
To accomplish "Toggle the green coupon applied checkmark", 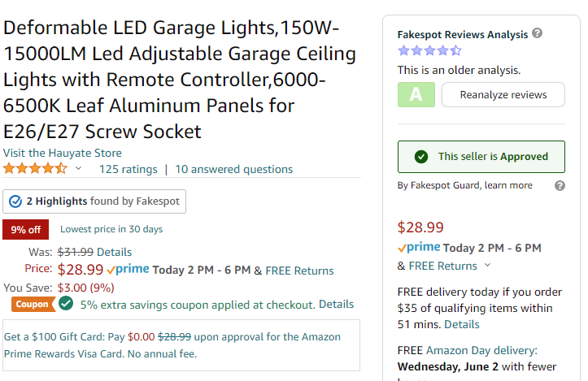I will 66,304.
